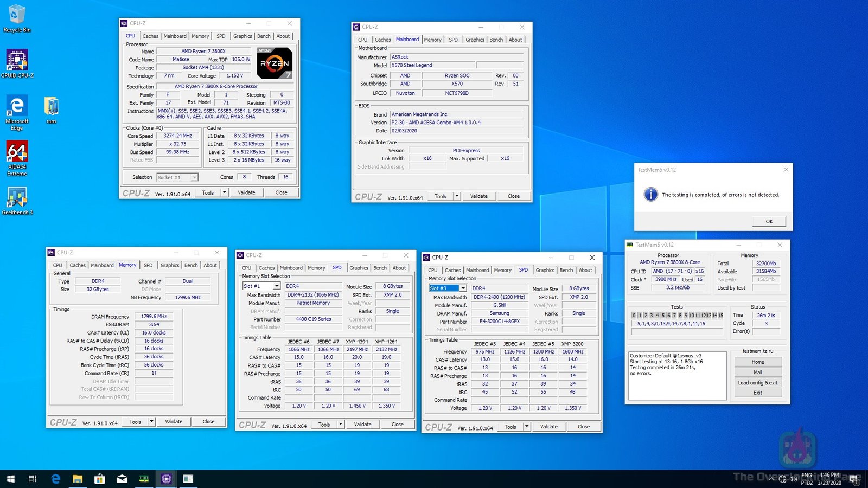This screenshot has width=868, height=488.
Task: Click the Task View taskbar icon
Action: (x=33, y=479)
